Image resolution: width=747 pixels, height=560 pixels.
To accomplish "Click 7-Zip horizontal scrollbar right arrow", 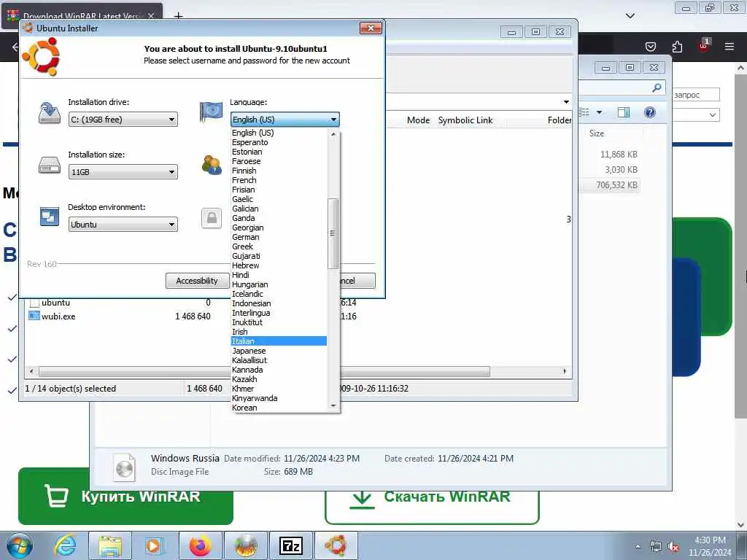I will [x=565, y=371].
